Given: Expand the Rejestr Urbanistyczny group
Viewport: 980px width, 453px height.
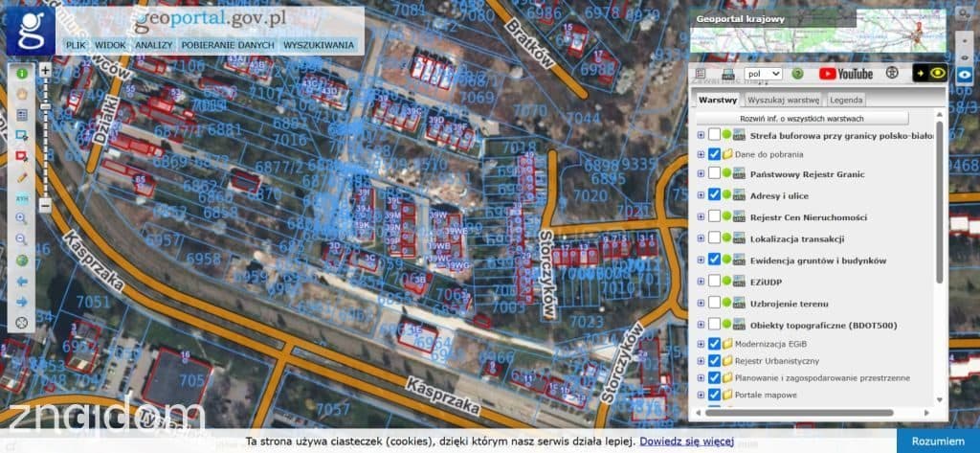Looking at the screenshot, I should coord(701,361).
